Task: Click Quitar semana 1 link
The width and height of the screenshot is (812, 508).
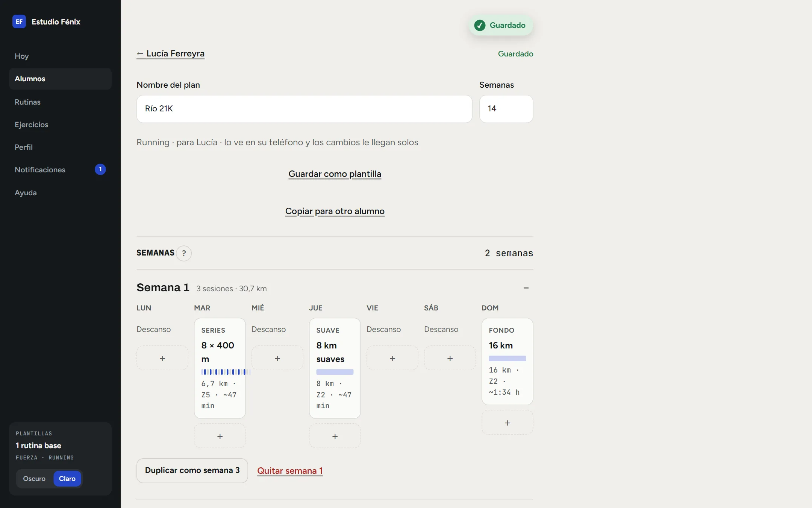Action: 290,471
